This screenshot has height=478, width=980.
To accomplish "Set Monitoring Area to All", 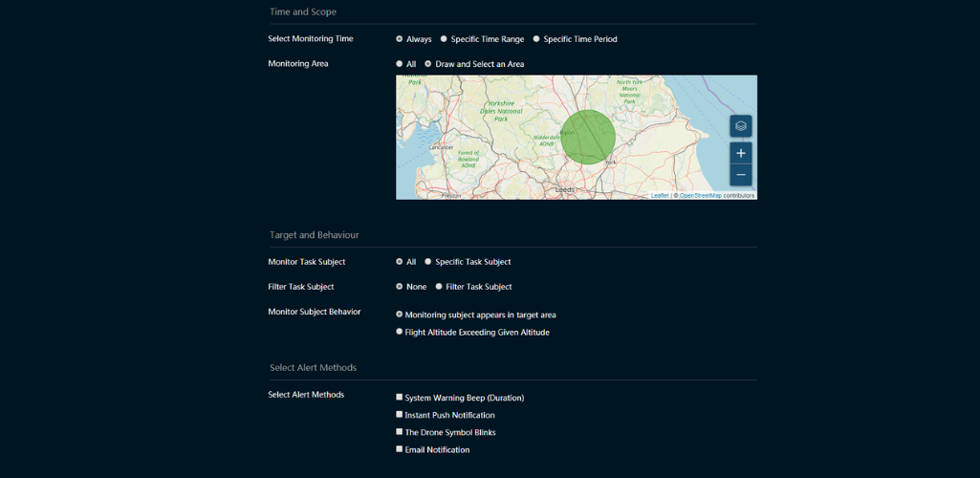I will point(400,64).
